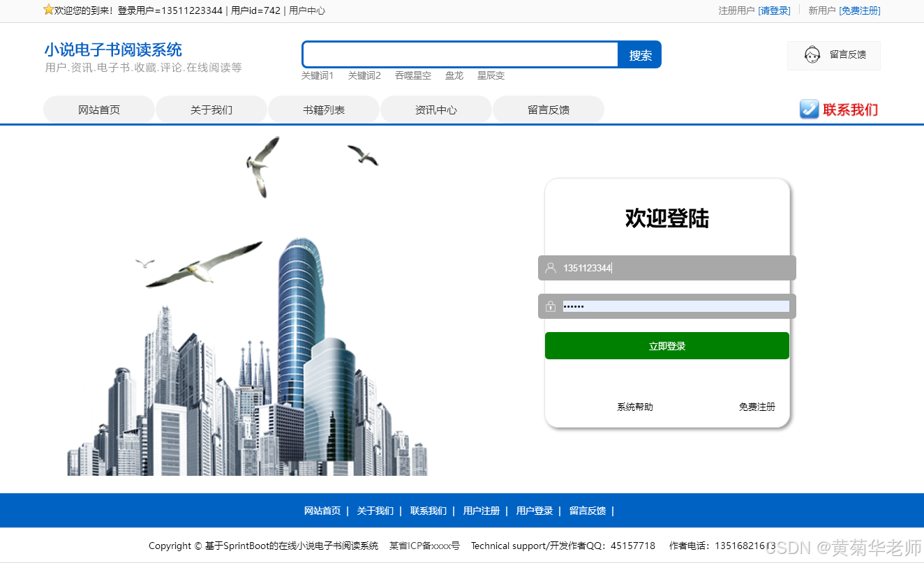Focus the book search input box
The height and width of the screenshot is (563, 924).
coord(461,54)
